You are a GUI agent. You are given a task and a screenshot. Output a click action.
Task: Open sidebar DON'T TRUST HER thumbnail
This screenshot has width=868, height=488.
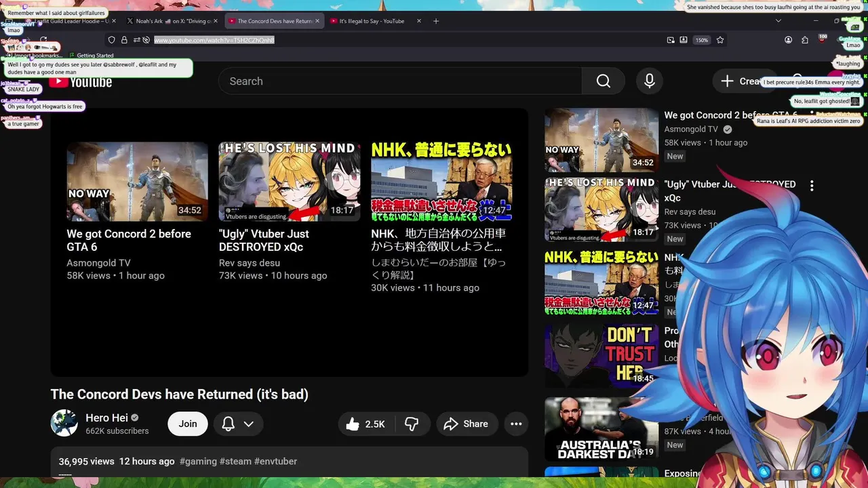pos(601,356)
